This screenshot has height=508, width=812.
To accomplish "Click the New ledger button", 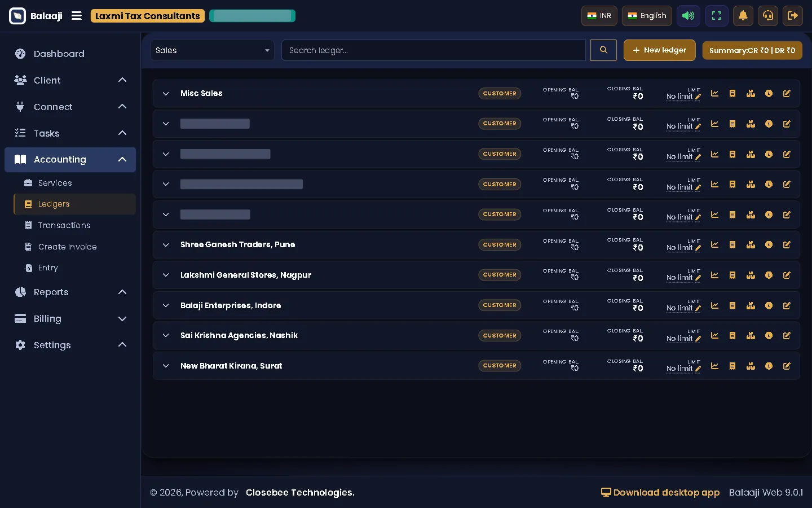I will click(x=659, y=50).
